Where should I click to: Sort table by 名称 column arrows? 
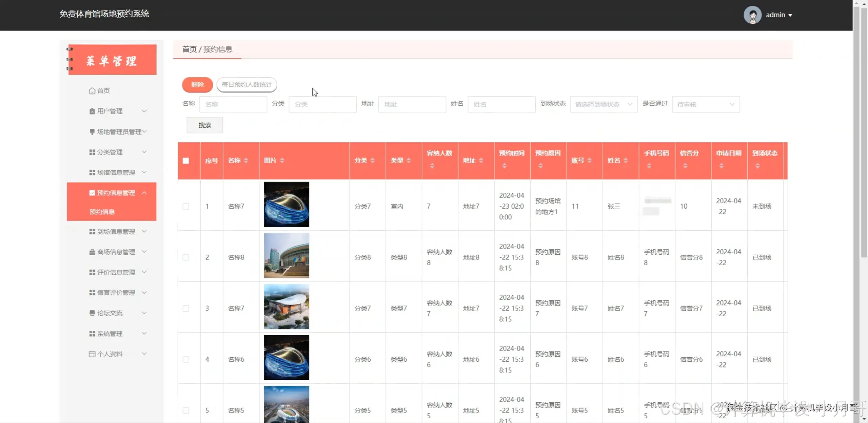(246, 161)
